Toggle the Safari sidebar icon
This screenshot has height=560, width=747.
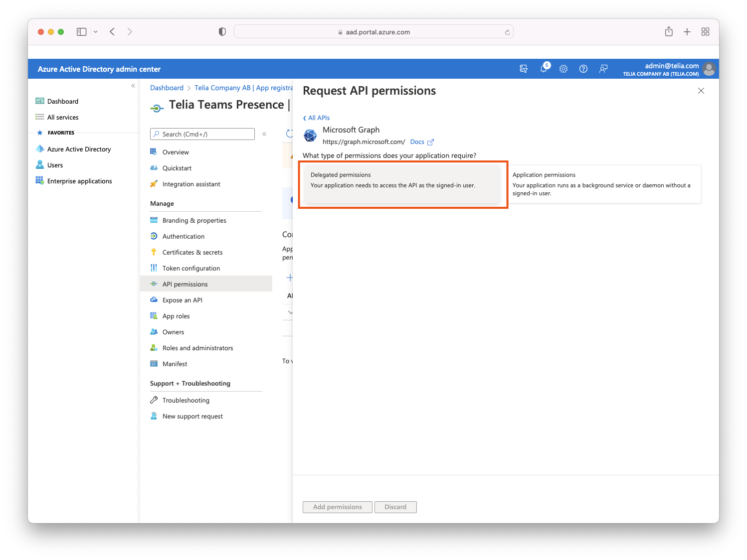pyautogui.click(x=82, y=32)
